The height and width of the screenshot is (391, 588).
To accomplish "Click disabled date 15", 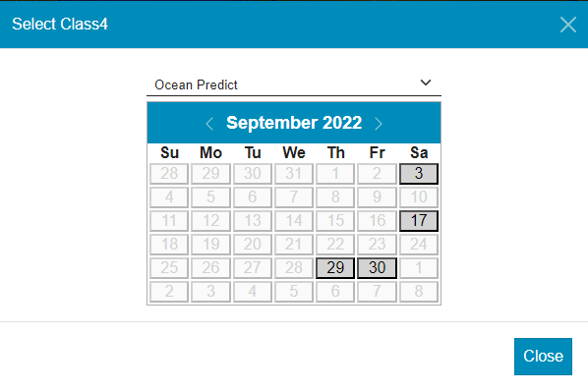I will point(335,221).
